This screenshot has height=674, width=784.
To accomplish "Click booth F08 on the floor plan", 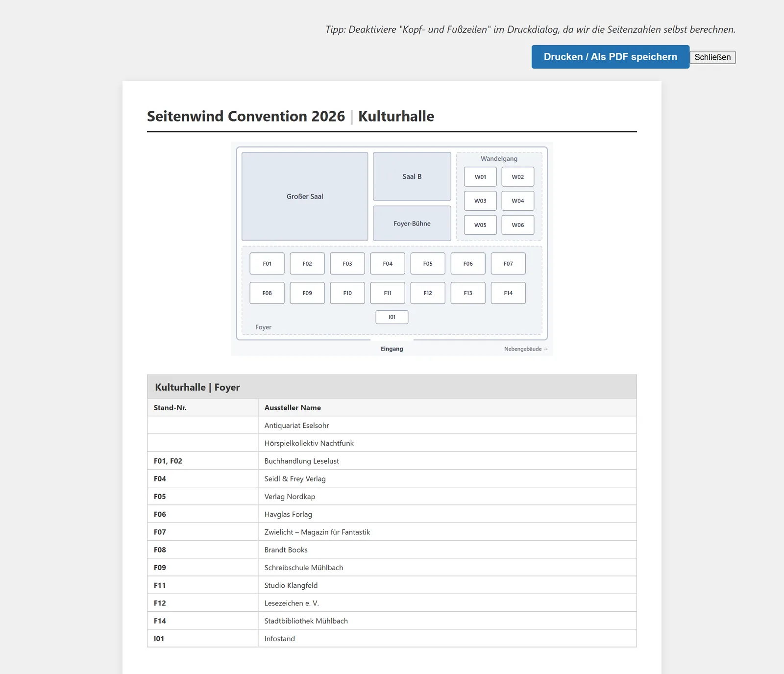I will coord(267,293).
